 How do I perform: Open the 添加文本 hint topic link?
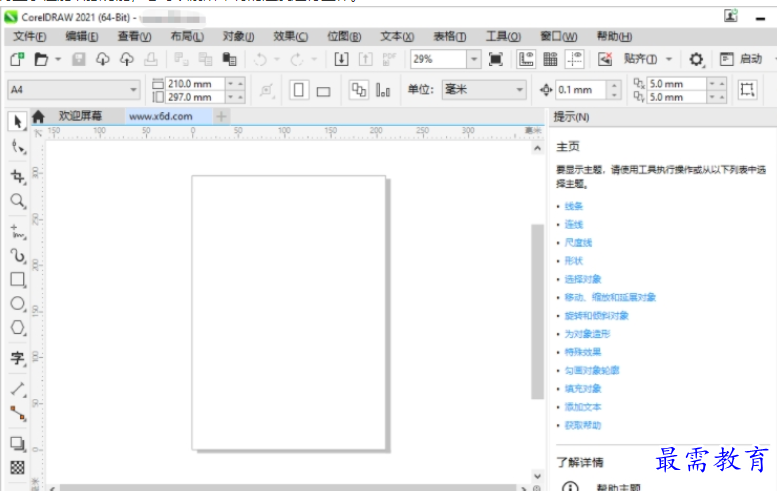(x=583, y=407)
